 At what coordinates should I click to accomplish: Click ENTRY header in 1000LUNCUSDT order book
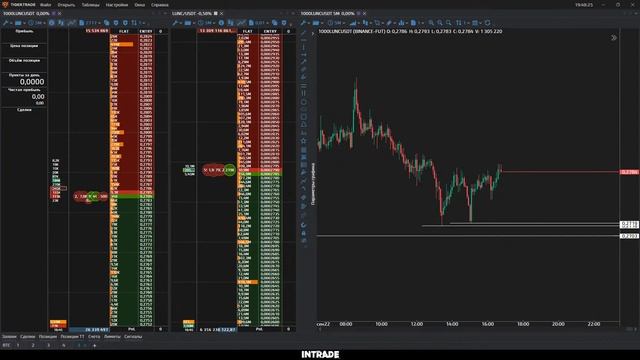tap(146, 31)
